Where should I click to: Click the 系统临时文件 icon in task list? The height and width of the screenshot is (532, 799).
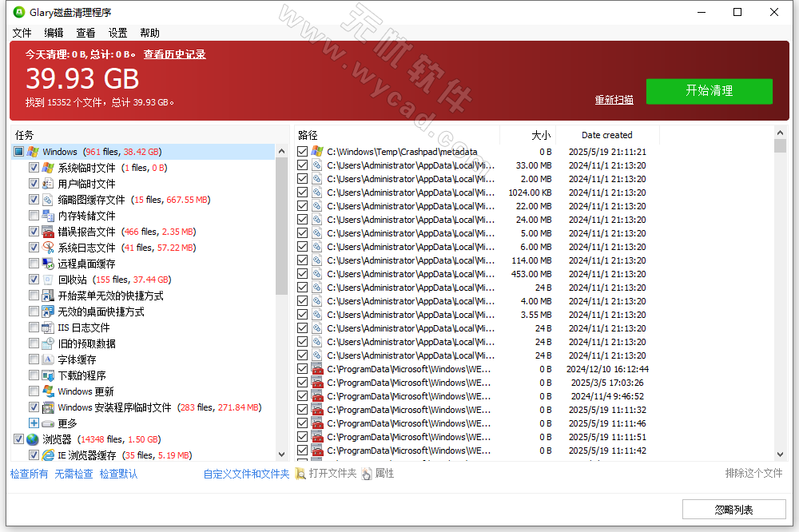tap(46, 168)
